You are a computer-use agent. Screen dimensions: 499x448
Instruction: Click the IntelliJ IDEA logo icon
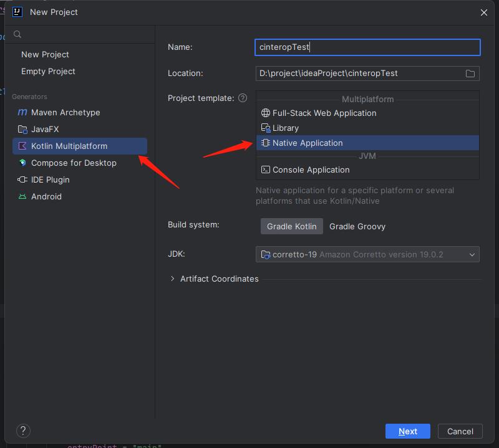[17, 12]
